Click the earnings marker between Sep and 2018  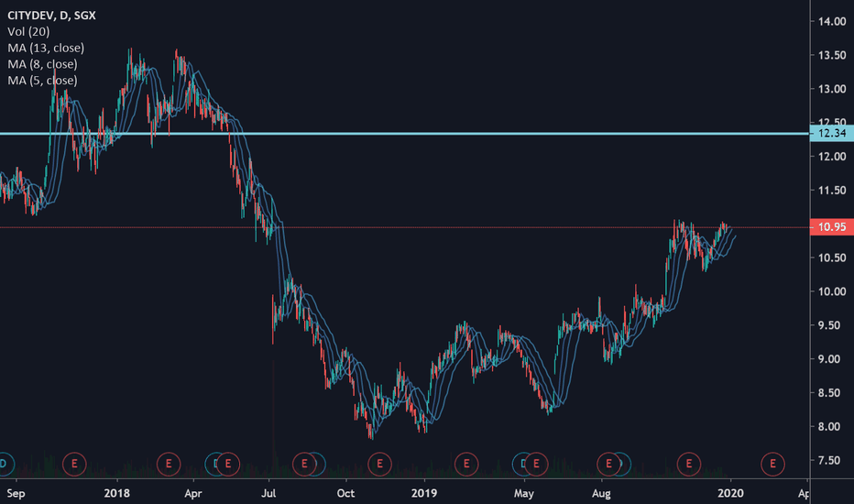click(x=74, y=465)
